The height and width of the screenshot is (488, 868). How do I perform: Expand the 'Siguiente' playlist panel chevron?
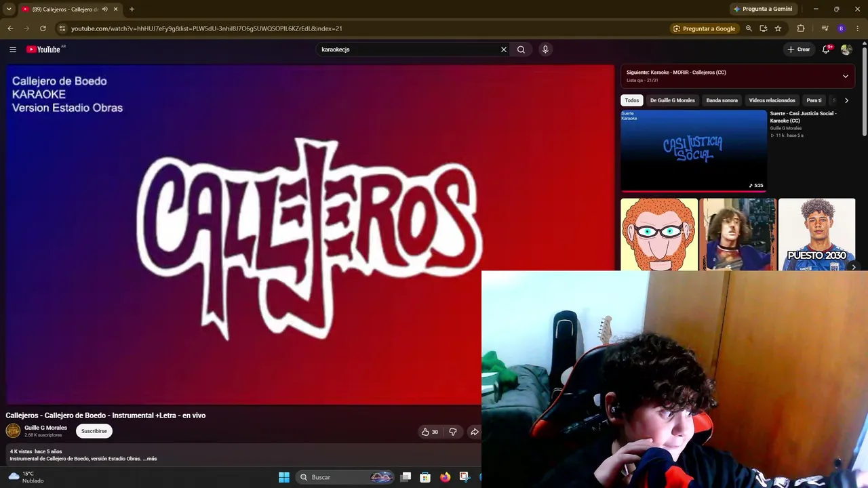pyautogui.click(x=846, y=76)
